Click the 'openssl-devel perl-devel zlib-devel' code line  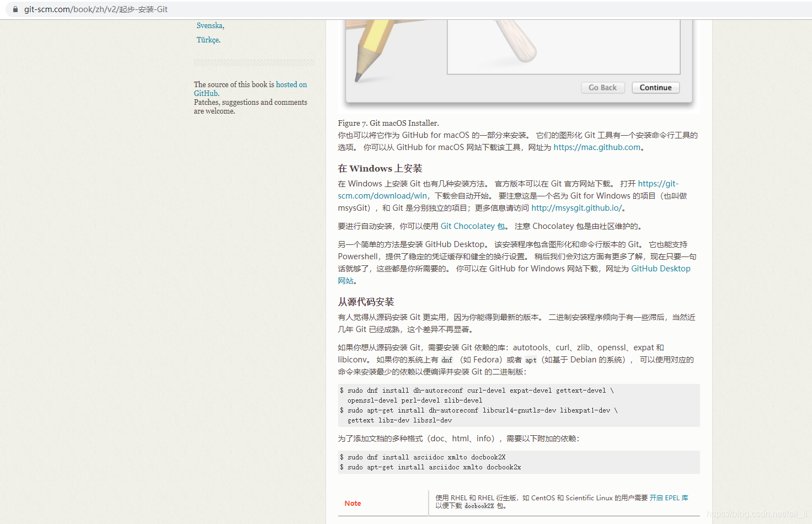(x=415, y=400)
